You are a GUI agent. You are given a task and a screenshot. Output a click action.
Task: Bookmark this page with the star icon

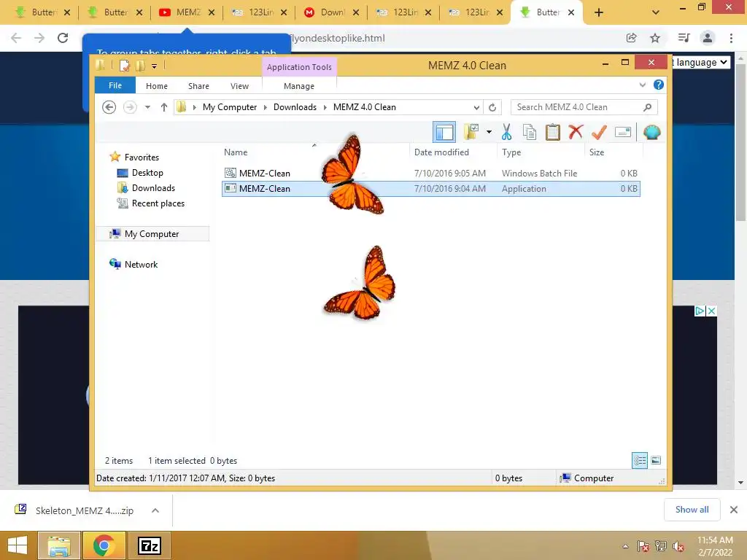[655, 38]
